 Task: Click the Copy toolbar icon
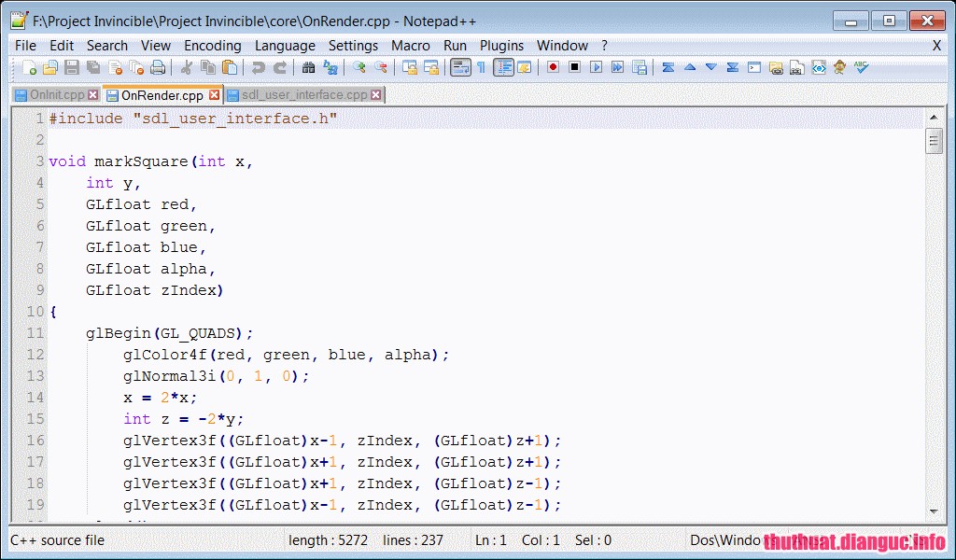[x=208, y=67]
